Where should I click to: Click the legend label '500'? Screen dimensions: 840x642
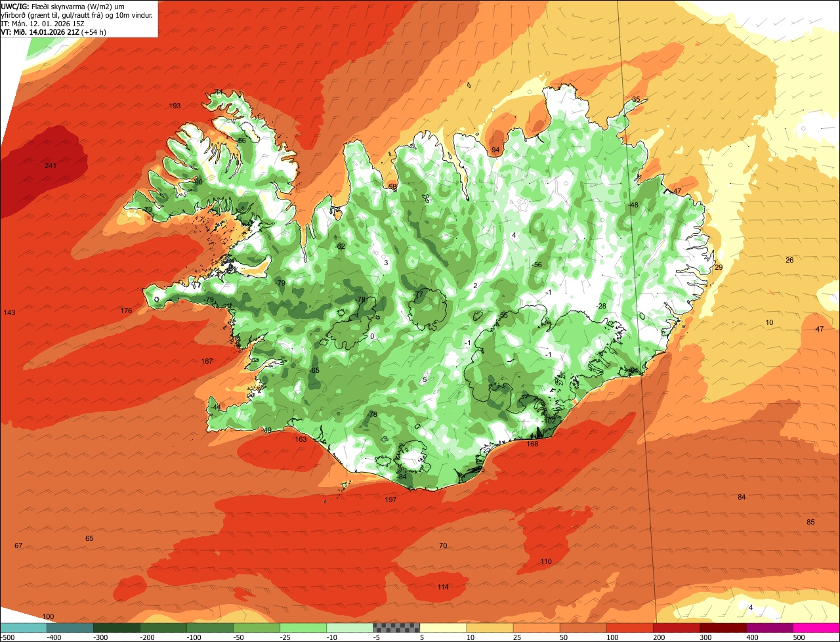pos(800,637)
